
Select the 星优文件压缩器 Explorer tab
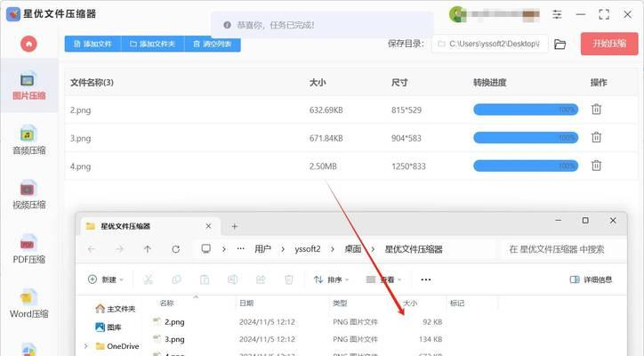(149, 226)
